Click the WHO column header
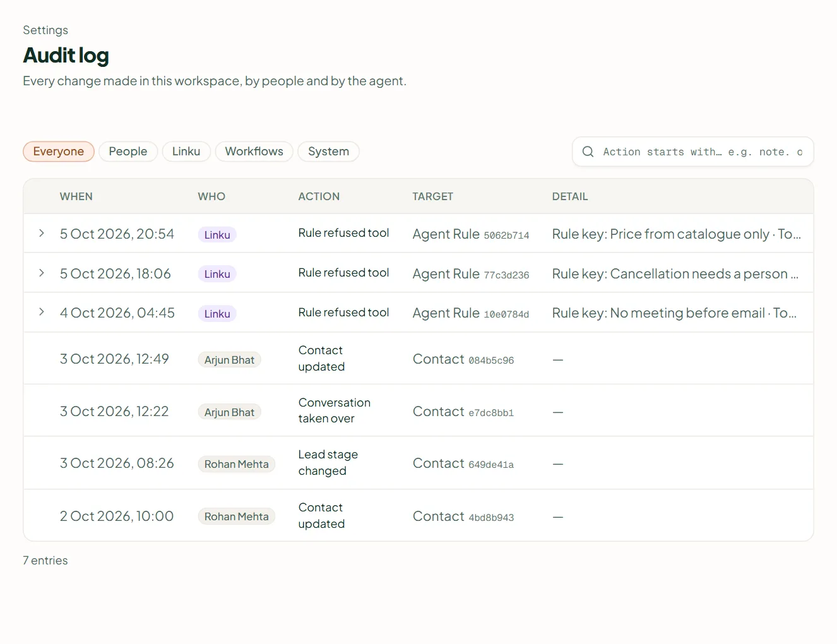The image size is (837, 644). [x=211, y=196]
